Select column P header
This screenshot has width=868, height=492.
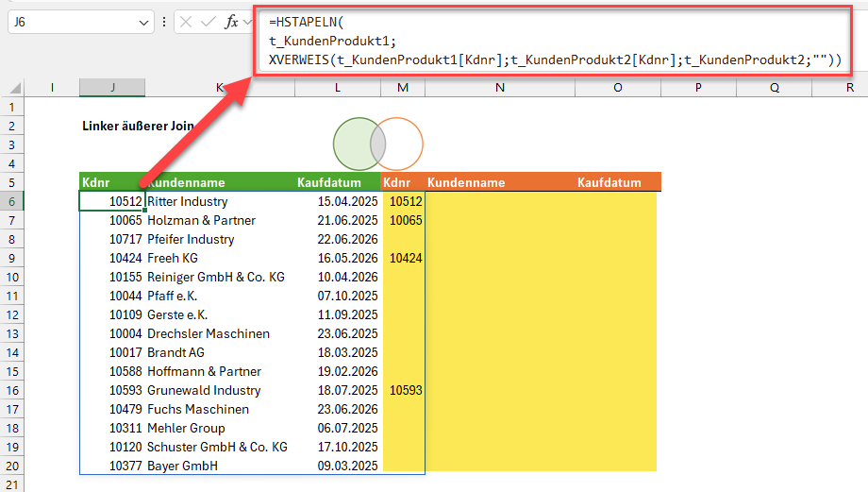pyautogui.click(x=698, y=88)
